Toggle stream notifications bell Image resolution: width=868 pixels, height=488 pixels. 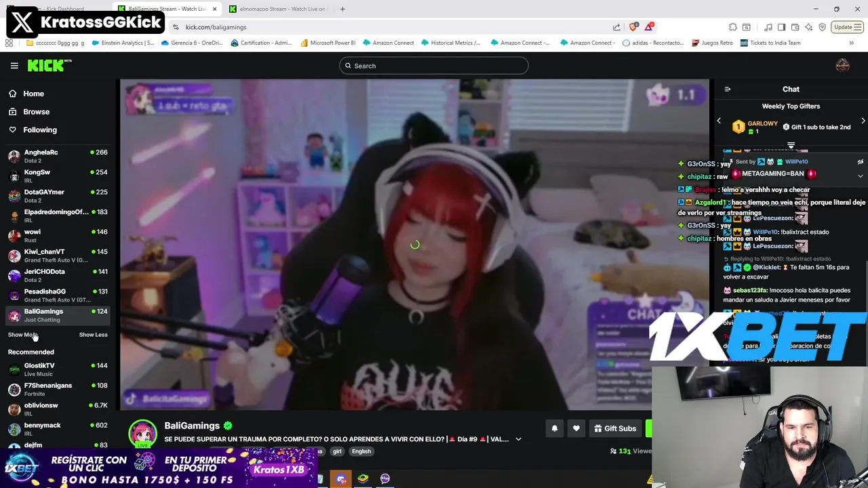point(554,428)
